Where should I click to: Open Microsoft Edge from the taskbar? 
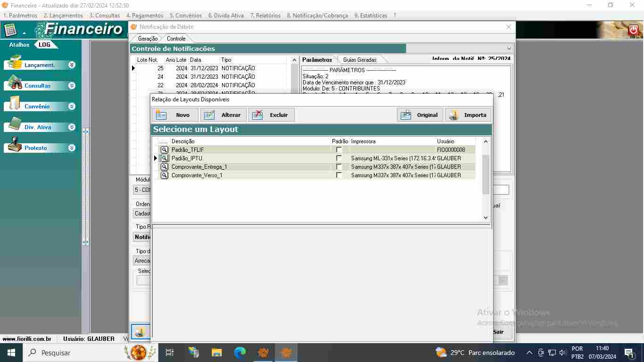click(240, 353)
